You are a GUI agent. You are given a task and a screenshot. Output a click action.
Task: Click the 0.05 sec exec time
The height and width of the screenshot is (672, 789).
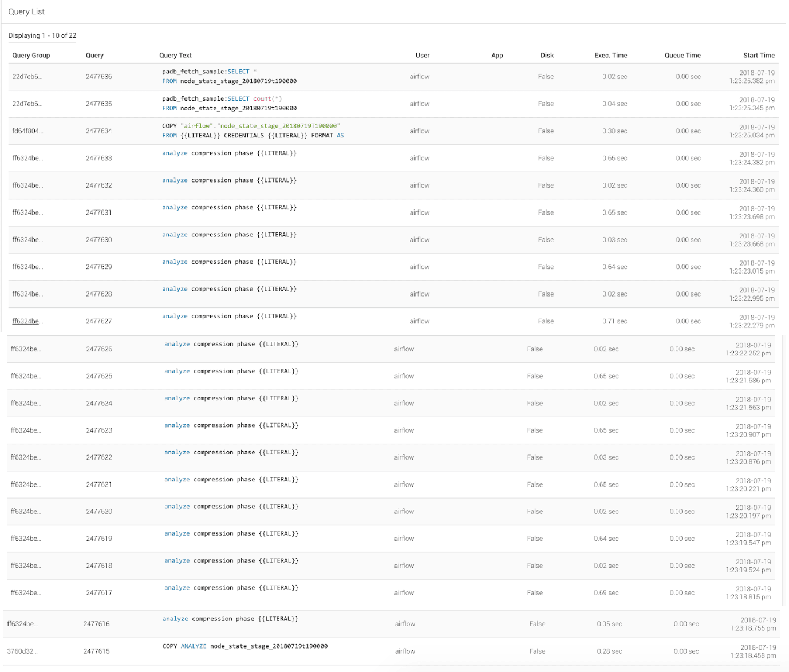[609, 624]
